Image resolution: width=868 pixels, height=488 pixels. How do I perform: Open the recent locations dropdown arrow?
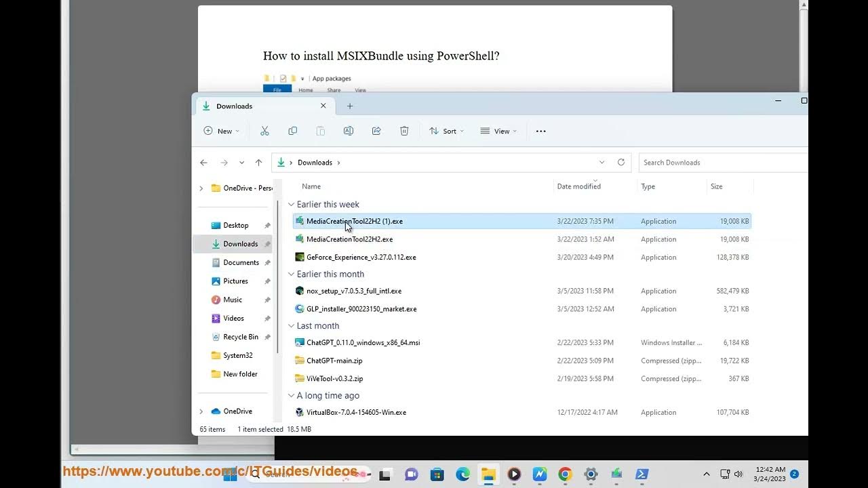point(241,163)
